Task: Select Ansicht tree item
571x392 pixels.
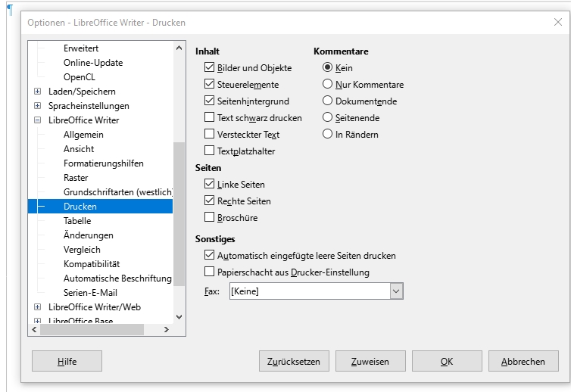Action: (79, 149)
